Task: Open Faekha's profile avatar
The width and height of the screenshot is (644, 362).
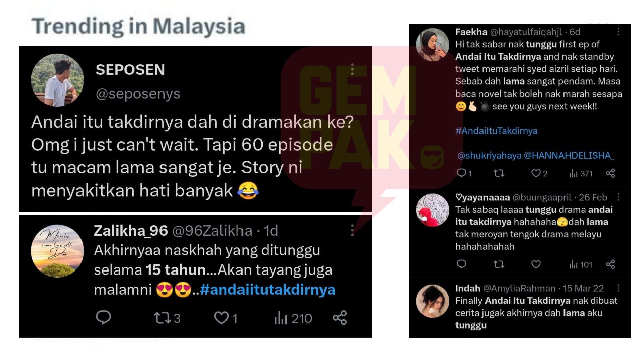Action: 432,45
